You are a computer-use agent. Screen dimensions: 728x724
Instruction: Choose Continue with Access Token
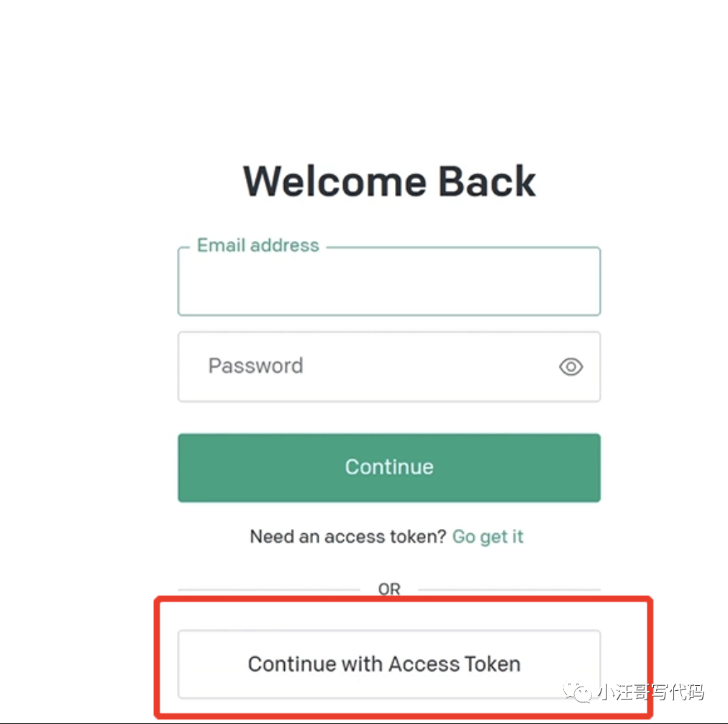[388, 664]
